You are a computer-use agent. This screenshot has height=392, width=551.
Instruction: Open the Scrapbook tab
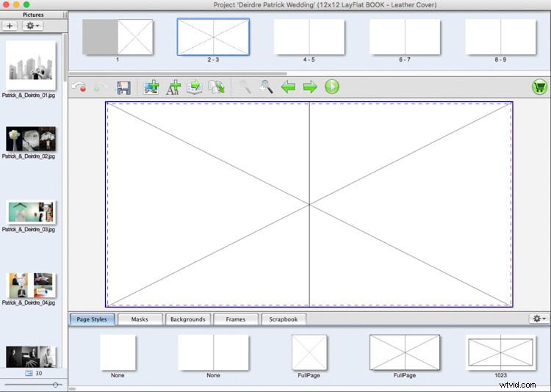(x=284, y=319)
